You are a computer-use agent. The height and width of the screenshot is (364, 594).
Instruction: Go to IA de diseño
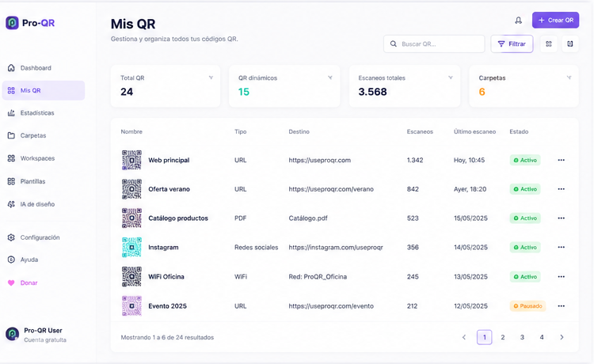pyautogui.click(x=37, y=204)
